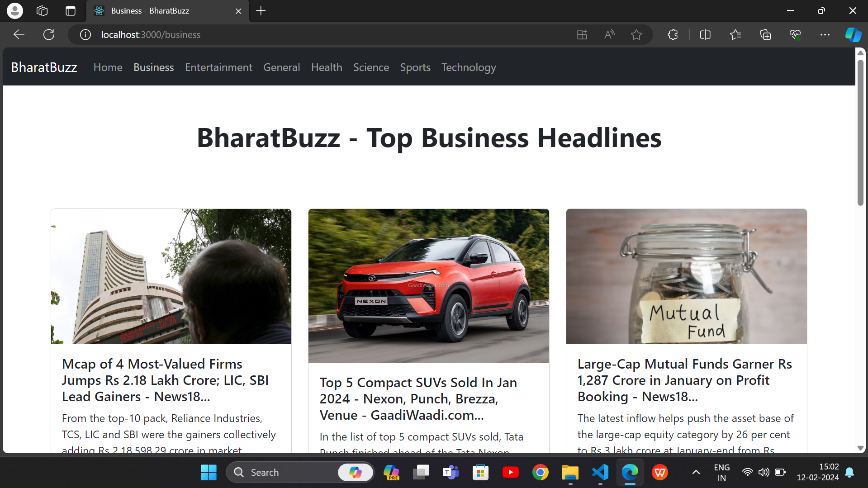Viewport: 868px width, 488px height.
Task: Open the tab actions menu icon
Action: (71, 11)
